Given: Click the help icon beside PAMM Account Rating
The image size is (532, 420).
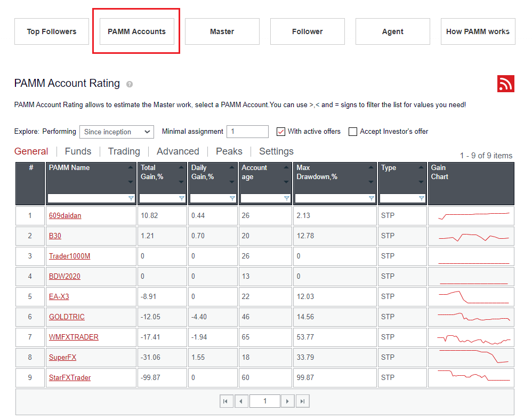Looking at the screenshot, I should 130,84.
